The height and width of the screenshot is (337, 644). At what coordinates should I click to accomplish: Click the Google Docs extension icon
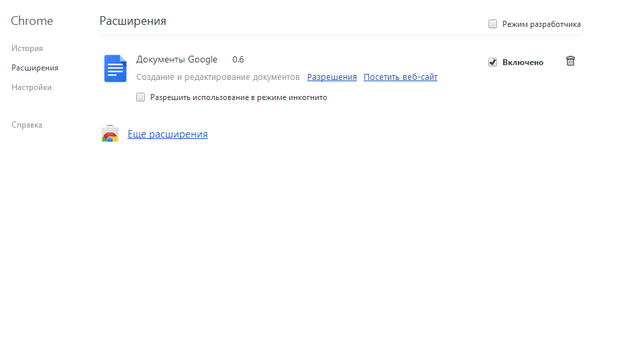click(x=115, y=68)
